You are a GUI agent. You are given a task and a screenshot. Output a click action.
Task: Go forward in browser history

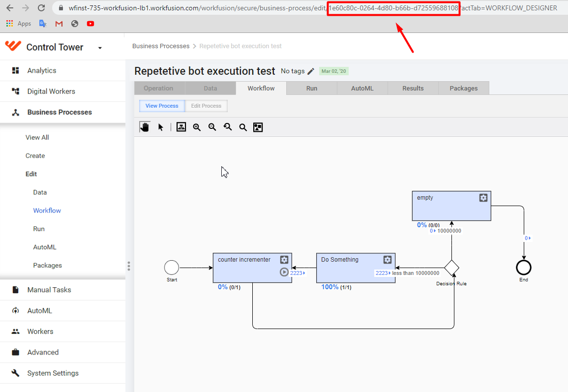click(x=26, y=7)
